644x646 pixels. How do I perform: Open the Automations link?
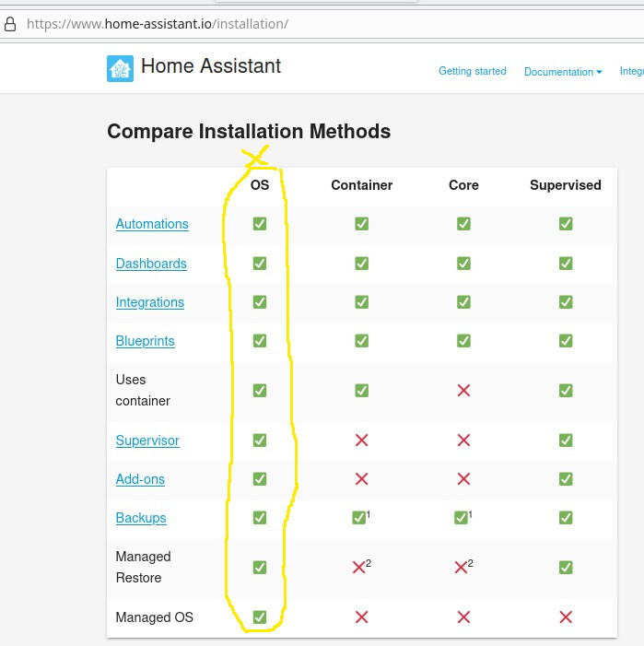[x=152, y=224]
